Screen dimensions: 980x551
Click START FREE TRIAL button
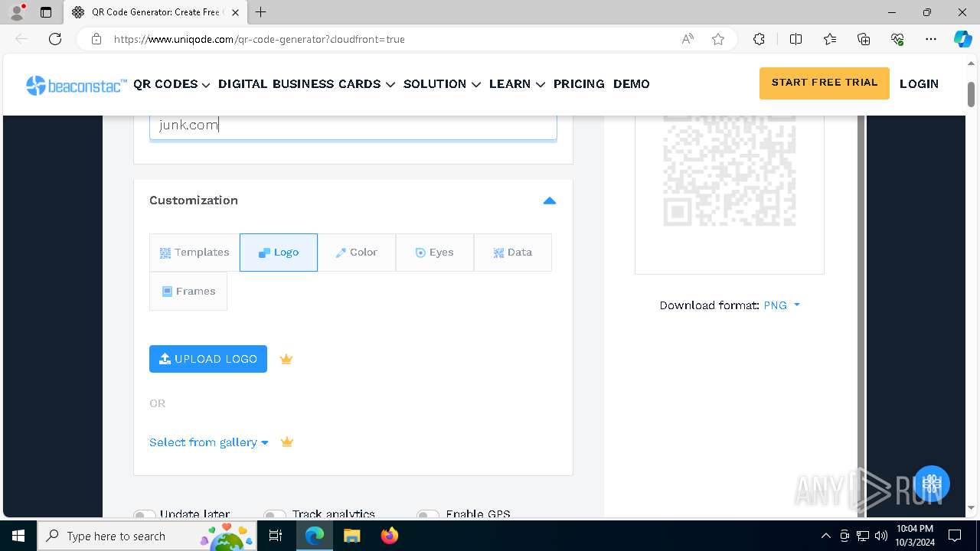click(x=825, y=83)
